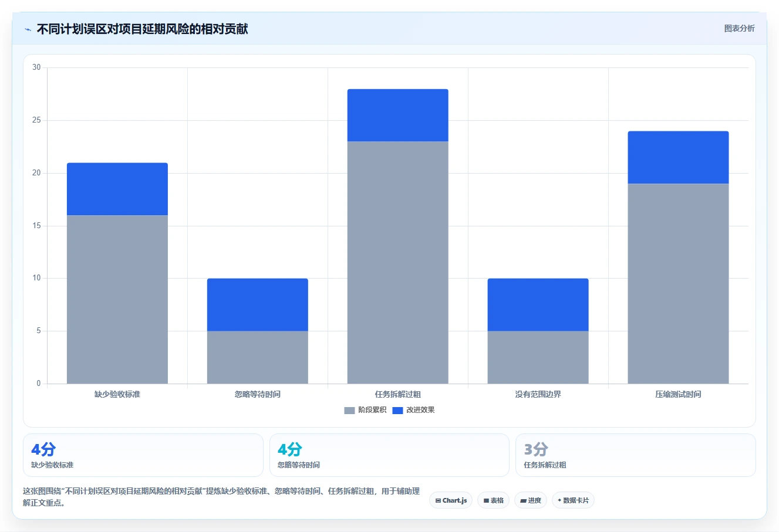Click the chart title 不同计划误区对项目延期风险的相对贡献
The width and height of the screenshot is (779, 532).
[142, 29]
